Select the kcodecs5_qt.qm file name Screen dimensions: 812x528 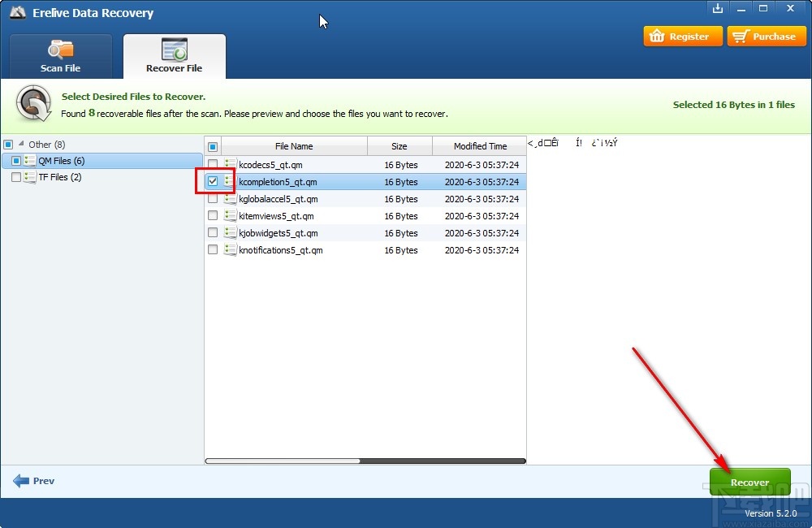point(271,165)
